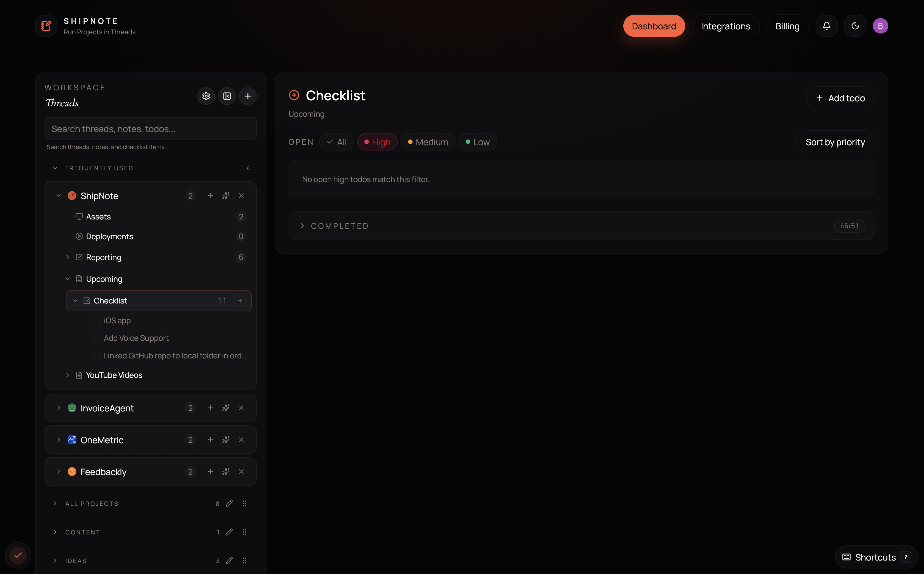
Task: Expand Reporting item chevron
Action: pyautogui.click(x=68, y=257)
